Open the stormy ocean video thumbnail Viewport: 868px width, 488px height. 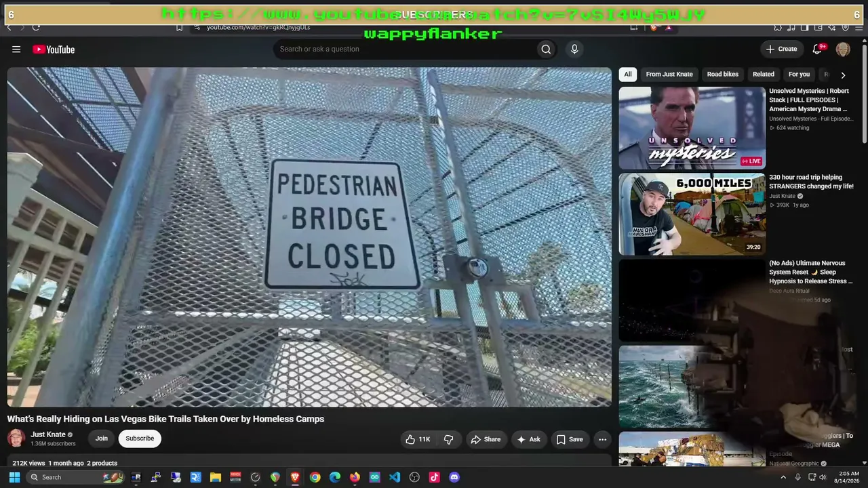[x=692, y=386]
